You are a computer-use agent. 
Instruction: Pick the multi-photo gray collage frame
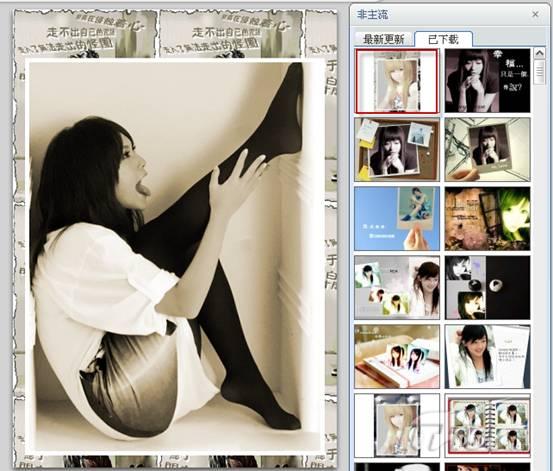[397, 288]
